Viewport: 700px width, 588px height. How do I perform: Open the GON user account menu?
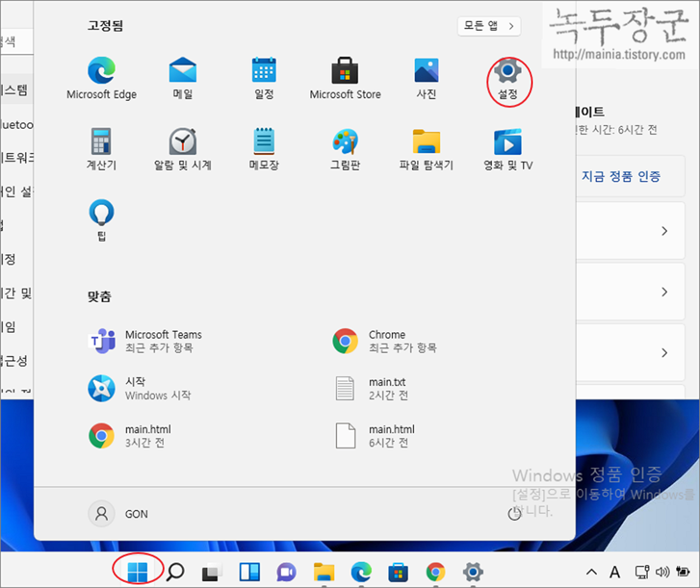click(119, 514)
